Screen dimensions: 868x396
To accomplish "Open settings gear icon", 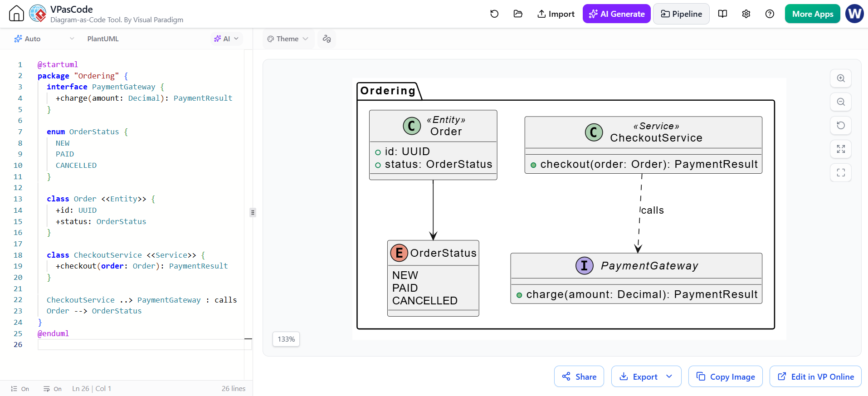I will click(746, 14).
